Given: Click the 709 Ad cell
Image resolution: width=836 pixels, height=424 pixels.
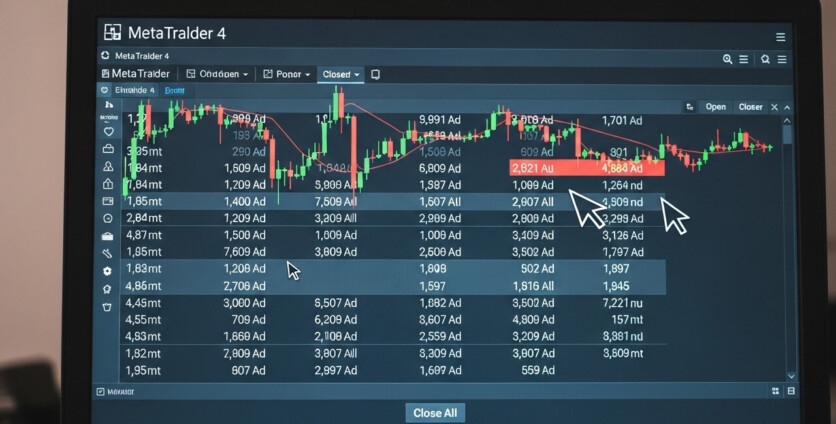Looking at the screenshot, I should (x=248, y=319).
